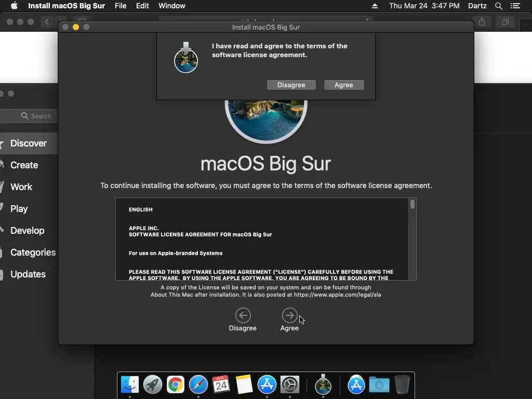Viewport: 532px width, 399px height.
Task: Open Finder from the Dock
Action: (x=129, y=384)
